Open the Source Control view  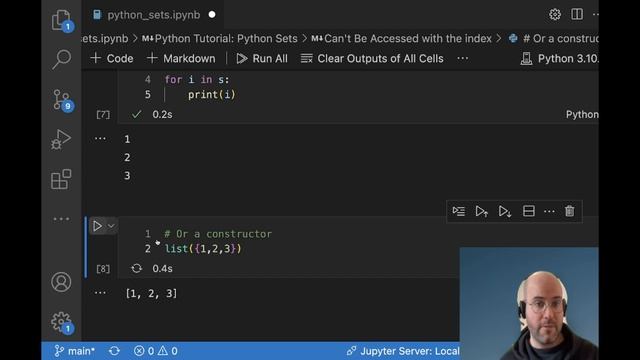62,100
